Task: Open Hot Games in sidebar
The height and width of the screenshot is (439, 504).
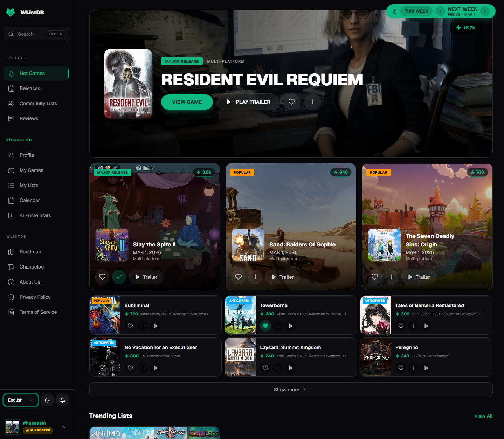Action: 36,73
